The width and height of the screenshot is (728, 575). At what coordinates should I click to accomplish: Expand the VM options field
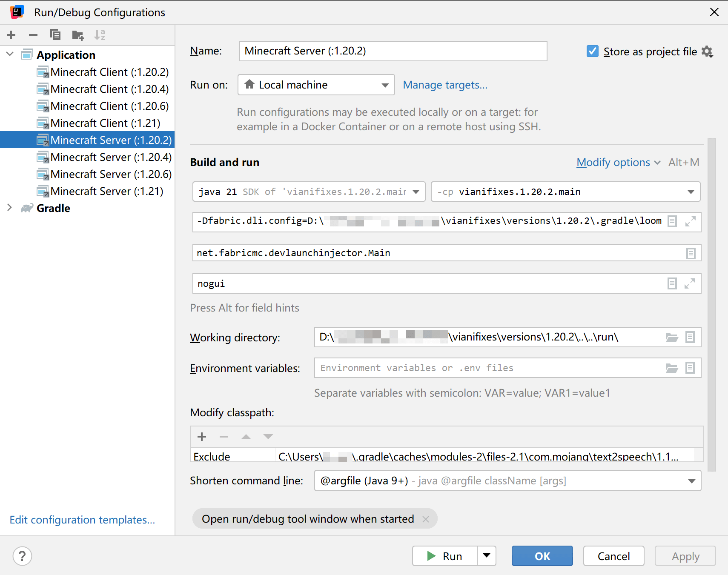point(690,221)
